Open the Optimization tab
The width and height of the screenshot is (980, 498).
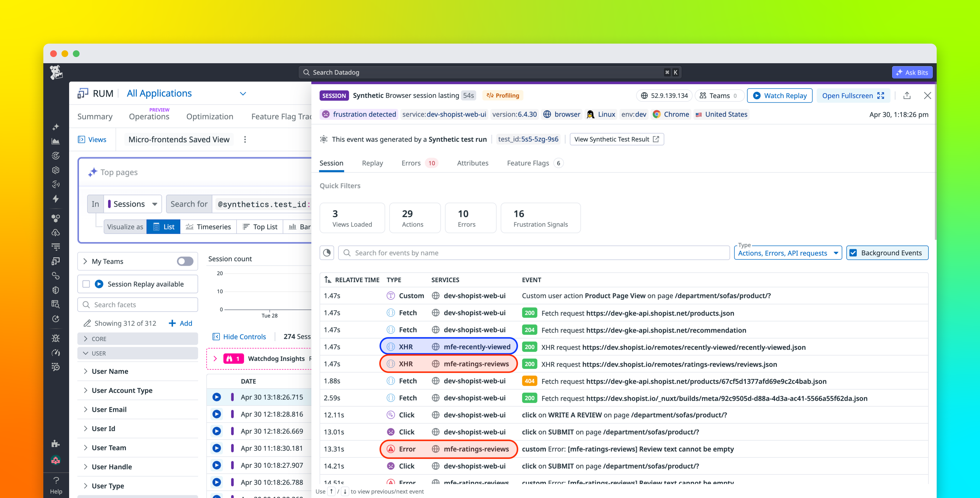click(210, 117)
